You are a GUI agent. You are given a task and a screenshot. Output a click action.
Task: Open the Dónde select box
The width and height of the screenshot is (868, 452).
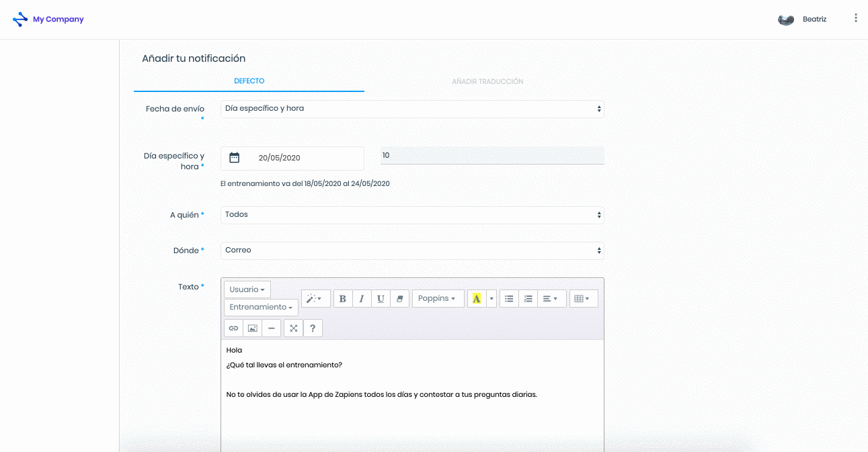(412, 251)
